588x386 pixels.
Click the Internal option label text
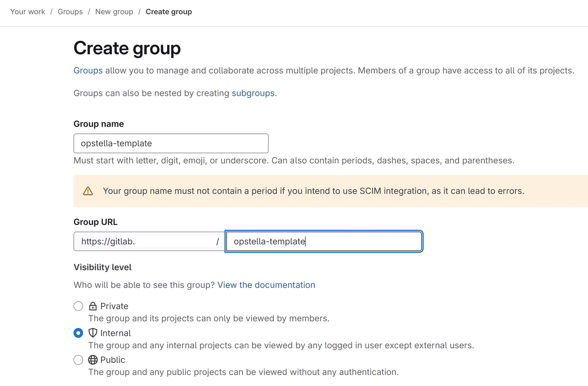pyautogui.click(x=116, y=333)
